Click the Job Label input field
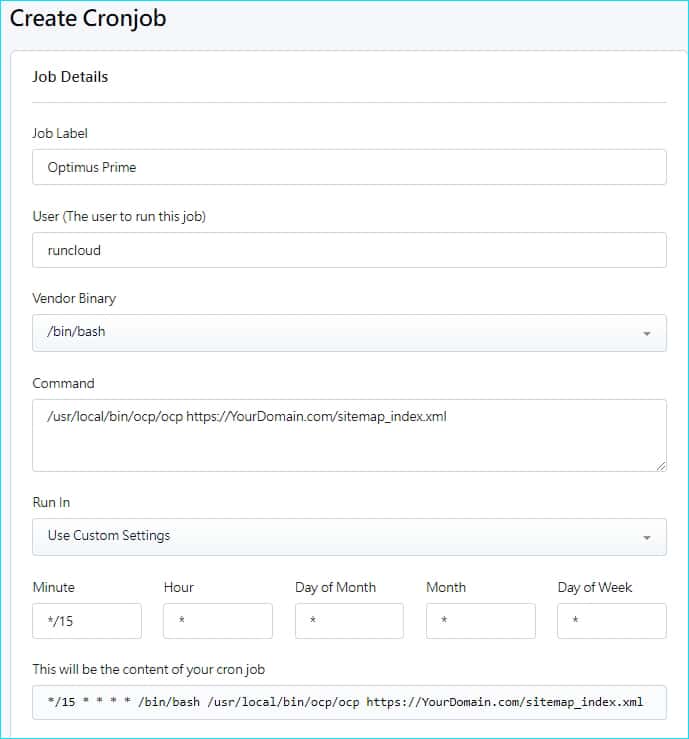This screenshot has height=739, width=689. [349, 167]
